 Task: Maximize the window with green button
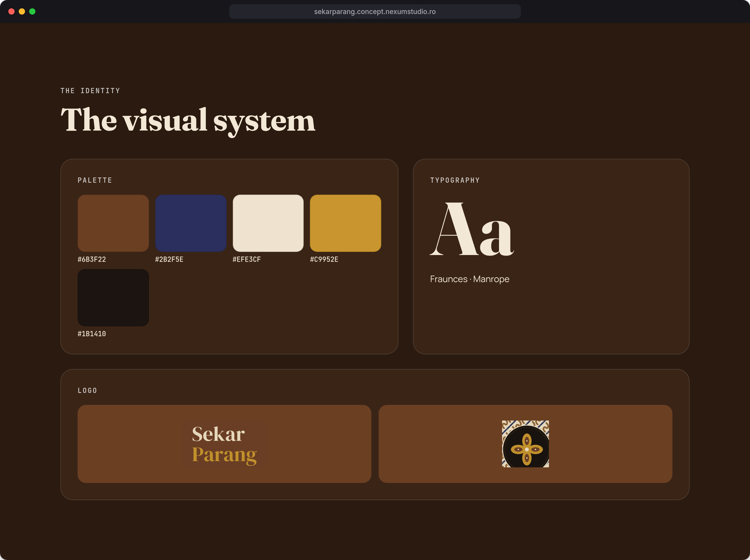click(32, 11)
